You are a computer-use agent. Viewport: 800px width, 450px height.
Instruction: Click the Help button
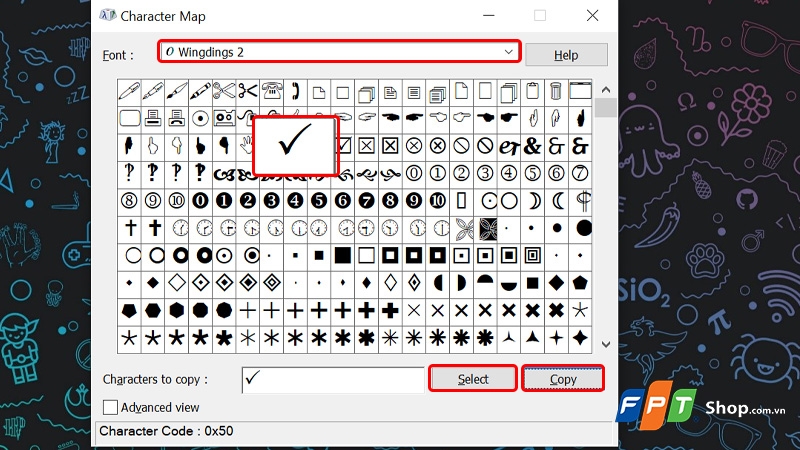[x=566, y=55]
